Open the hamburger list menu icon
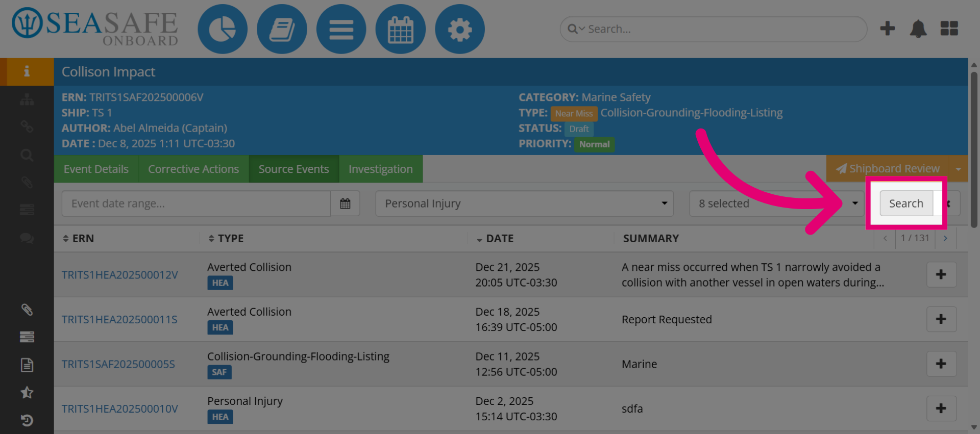The height and width of the screenshot is (434, 980). 341,29
